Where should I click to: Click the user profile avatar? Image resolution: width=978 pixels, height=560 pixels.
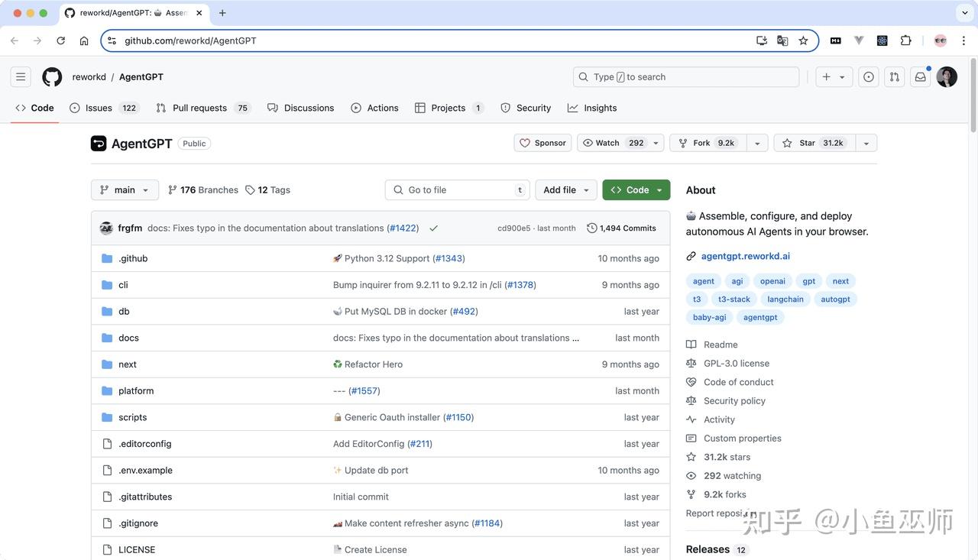click(x=947, y=77)
